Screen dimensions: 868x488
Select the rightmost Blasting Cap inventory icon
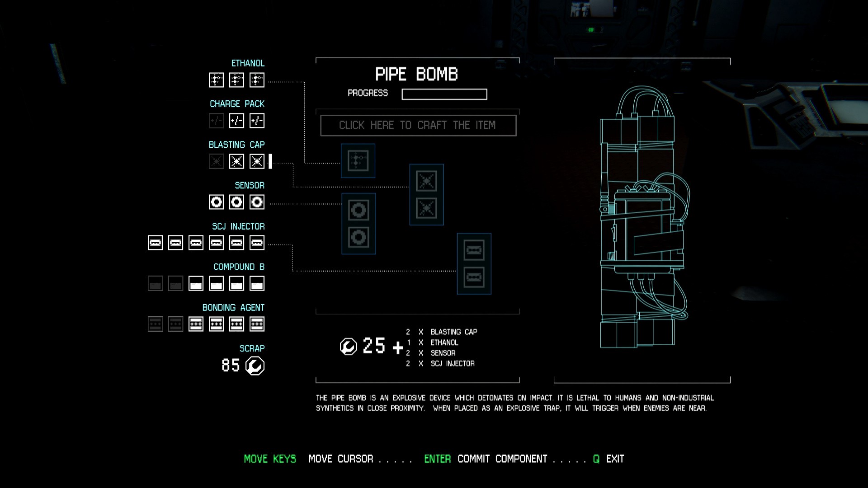tap(257, 161)
